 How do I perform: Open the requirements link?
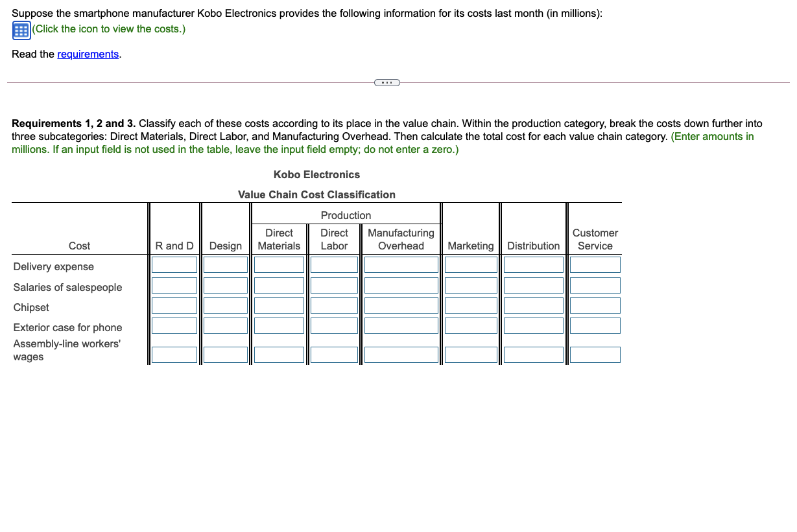point(88,54)
